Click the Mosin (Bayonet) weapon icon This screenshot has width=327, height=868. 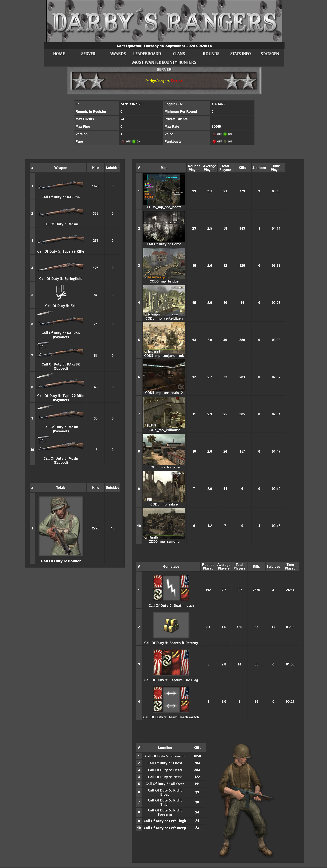click(x=61, y=412)
